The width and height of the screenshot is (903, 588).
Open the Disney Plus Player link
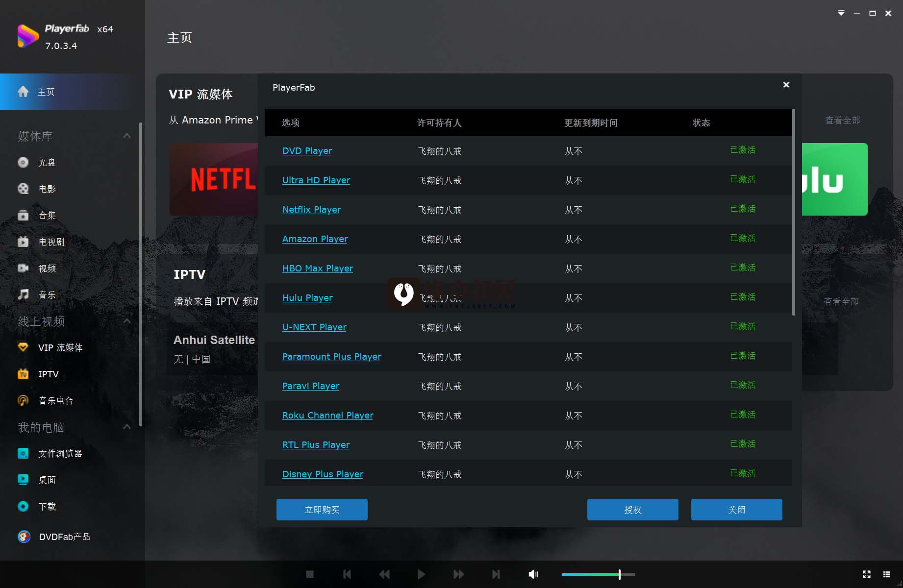coord(323,474)
